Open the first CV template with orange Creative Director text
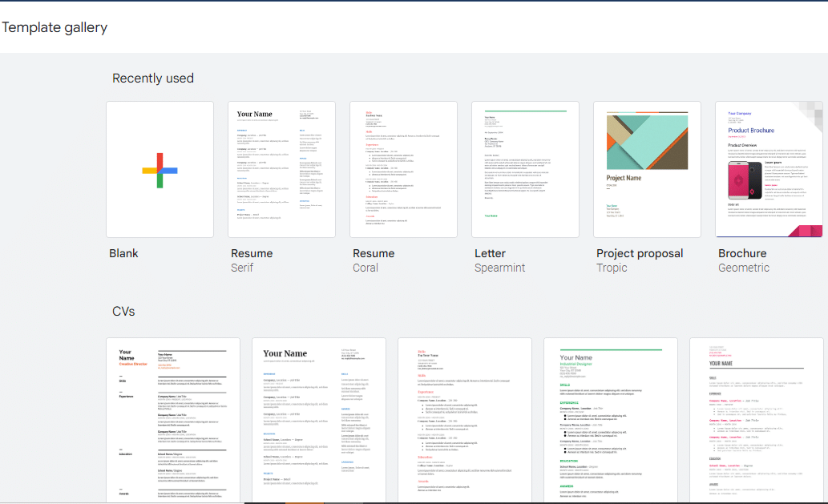This screenshot has height=504, width=828. [173, 420]
